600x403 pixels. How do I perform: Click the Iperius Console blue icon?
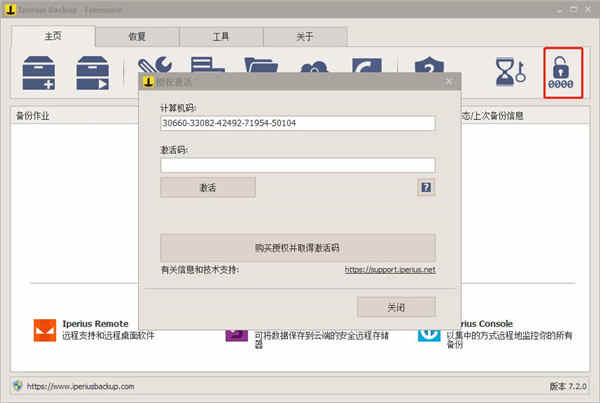tap(429, 335)
